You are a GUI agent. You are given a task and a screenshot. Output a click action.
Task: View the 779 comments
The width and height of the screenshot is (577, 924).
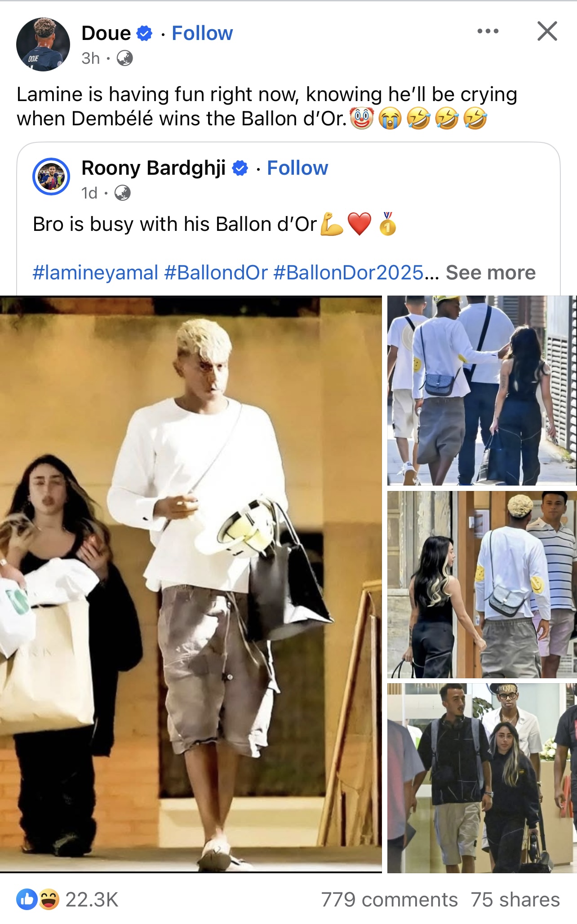(x=389, y=900)
